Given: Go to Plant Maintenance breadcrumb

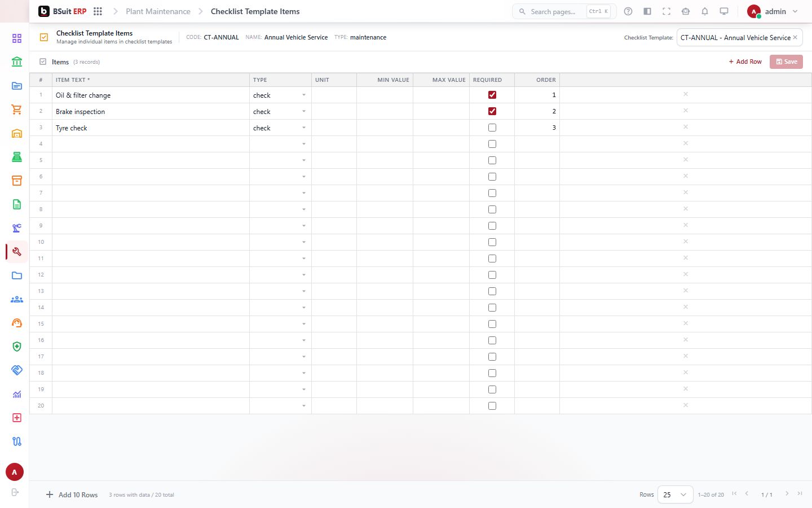Looking at the screenshot, I should (158, 11).
